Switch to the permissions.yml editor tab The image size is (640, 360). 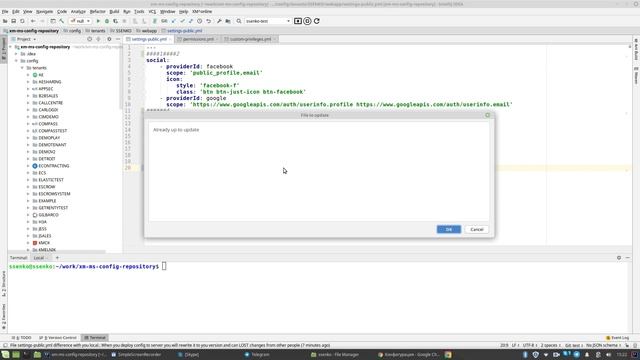click(x=198, y=39)
